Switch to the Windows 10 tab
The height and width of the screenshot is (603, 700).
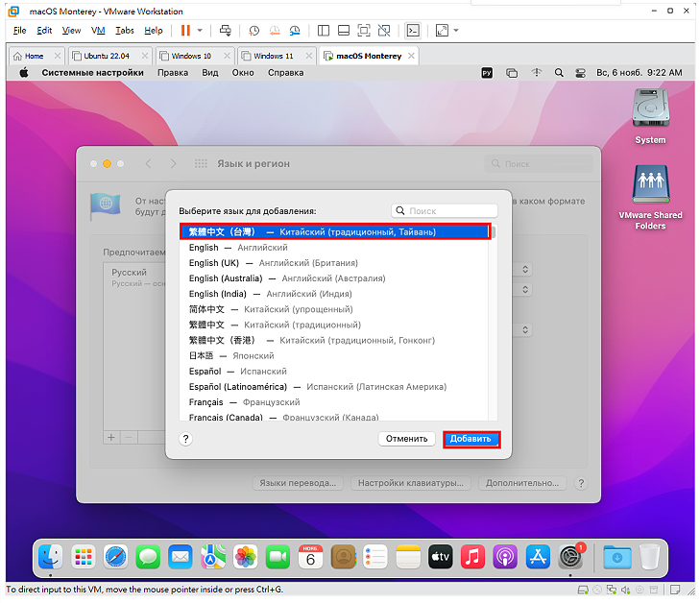191,56
